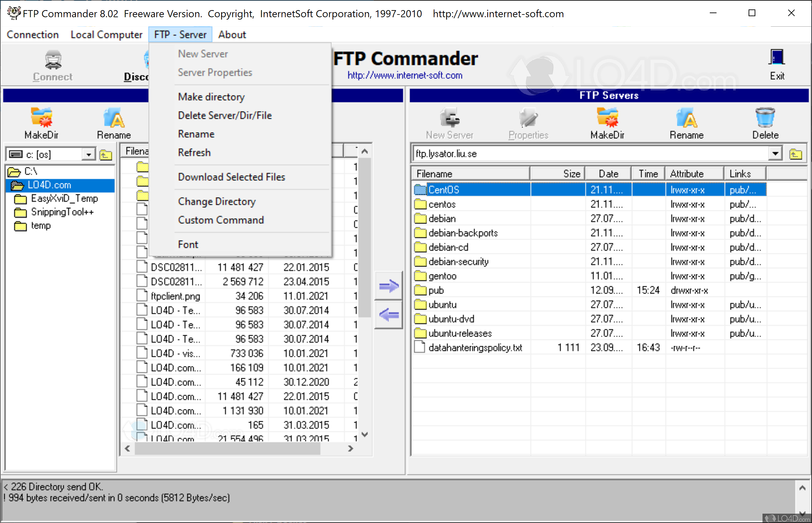
Task: Open the ftp.lysator.liu.se address dropdown
Action: [775, 153]
